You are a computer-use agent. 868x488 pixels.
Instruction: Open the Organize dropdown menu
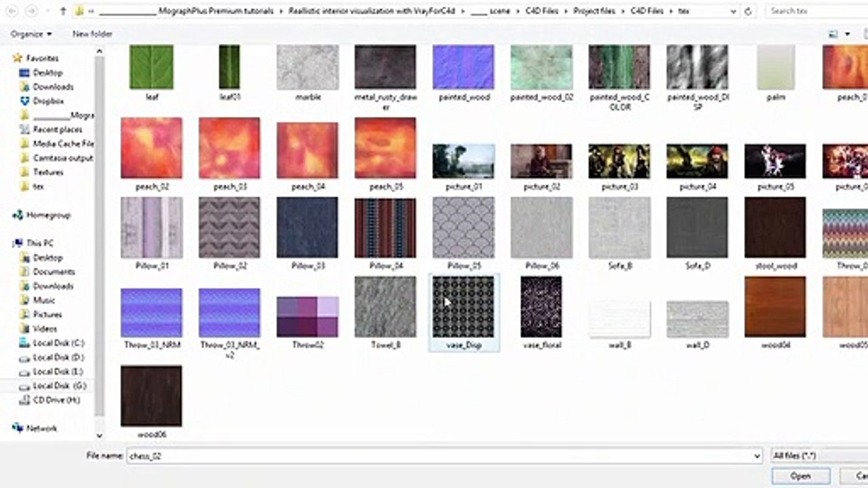click(x=31, y=34)
